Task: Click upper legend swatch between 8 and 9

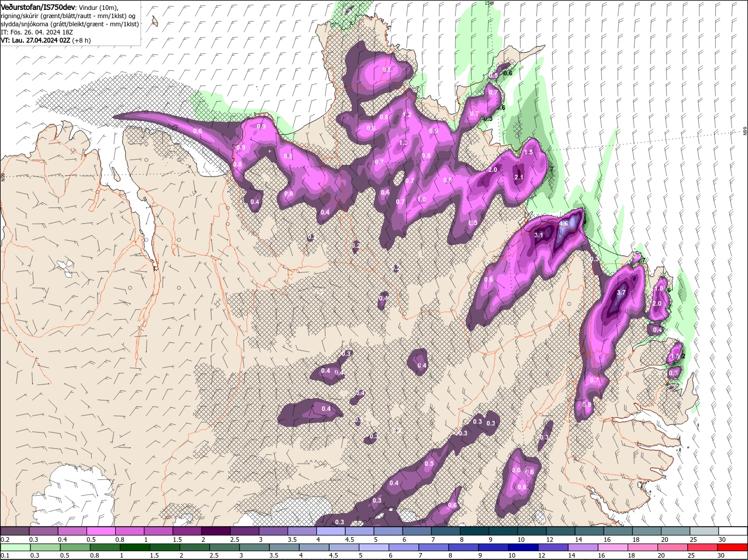Action: point(475,531)
